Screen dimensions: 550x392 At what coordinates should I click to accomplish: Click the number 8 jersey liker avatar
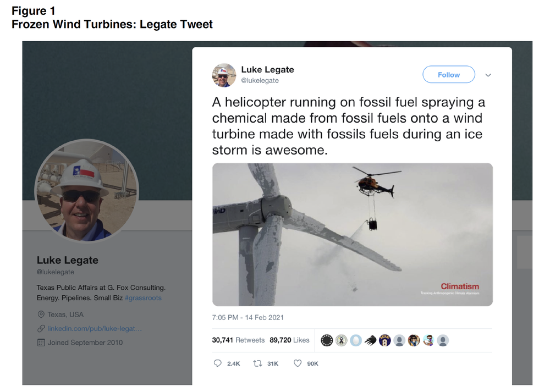point(384,340)
